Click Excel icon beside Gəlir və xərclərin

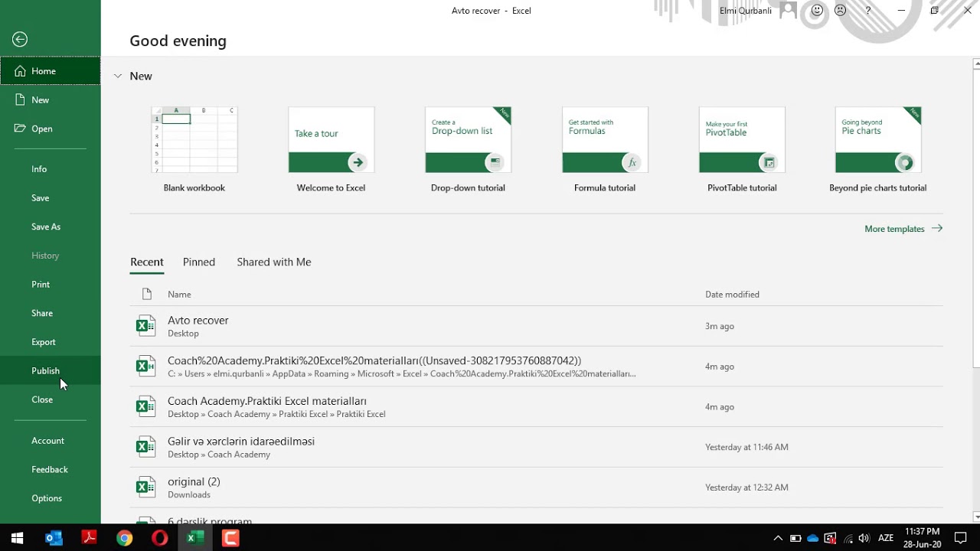(x=145, y=447)
